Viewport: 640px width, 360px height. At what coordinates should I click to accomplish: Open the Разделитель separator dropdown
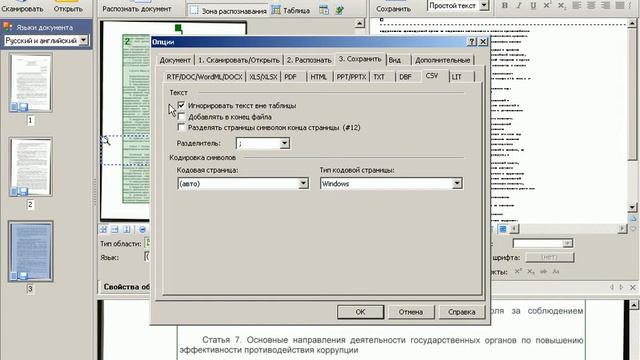pos(284,143)
